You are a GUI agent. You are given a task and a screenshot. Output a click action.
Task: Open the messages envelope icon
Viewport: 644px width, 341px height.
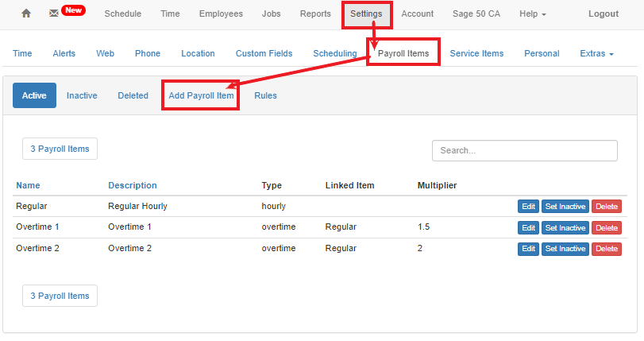[54, 14]
